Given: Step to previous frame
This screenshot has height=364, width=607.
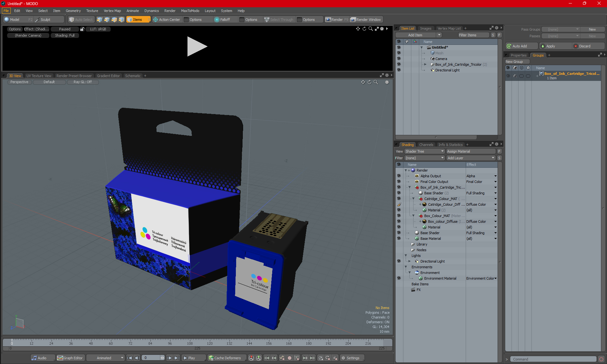Looking at the screenshot, I should pyautogui.click(x=137, y=358).
